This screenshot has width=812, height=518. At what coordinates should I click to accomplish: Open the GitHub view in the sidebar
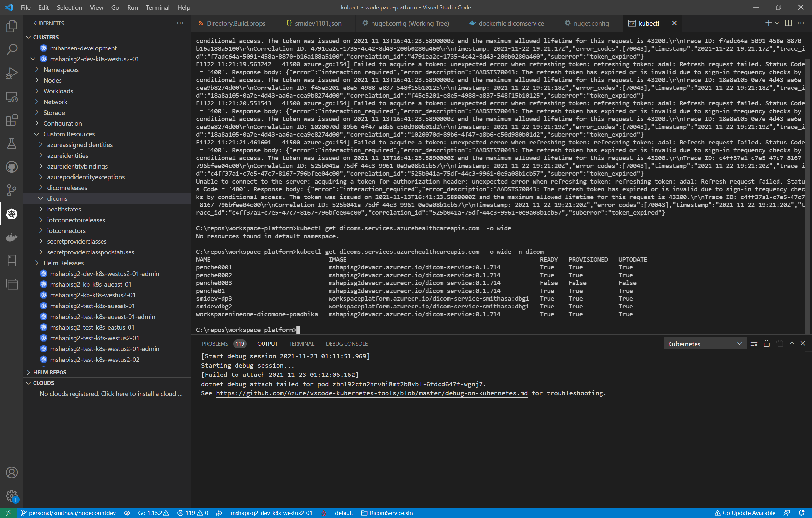pos(11,167)
